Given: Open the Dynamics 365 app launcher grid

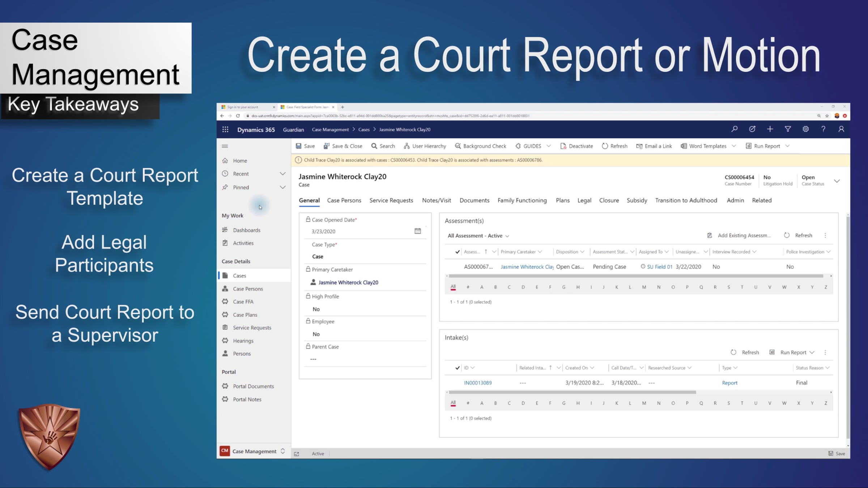Looking at the screenshot, I should click(225, 129).
